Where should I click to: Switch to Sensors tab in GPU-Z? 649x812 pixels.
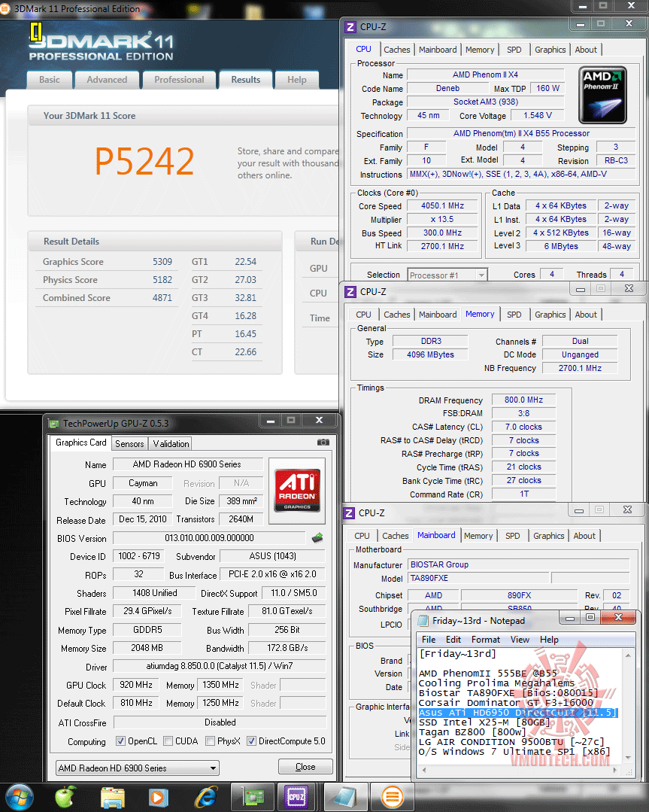[129, 444]
